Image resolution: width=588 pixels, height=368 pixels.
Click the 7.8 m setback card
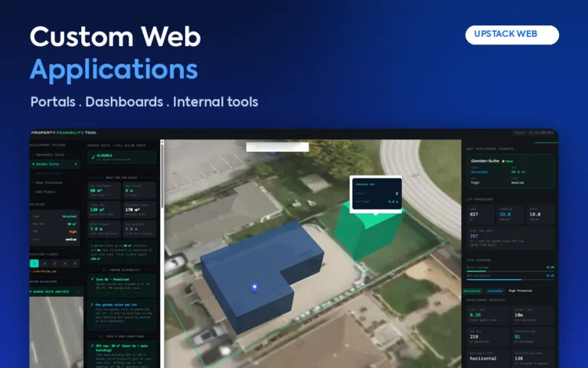coord(104,229)
